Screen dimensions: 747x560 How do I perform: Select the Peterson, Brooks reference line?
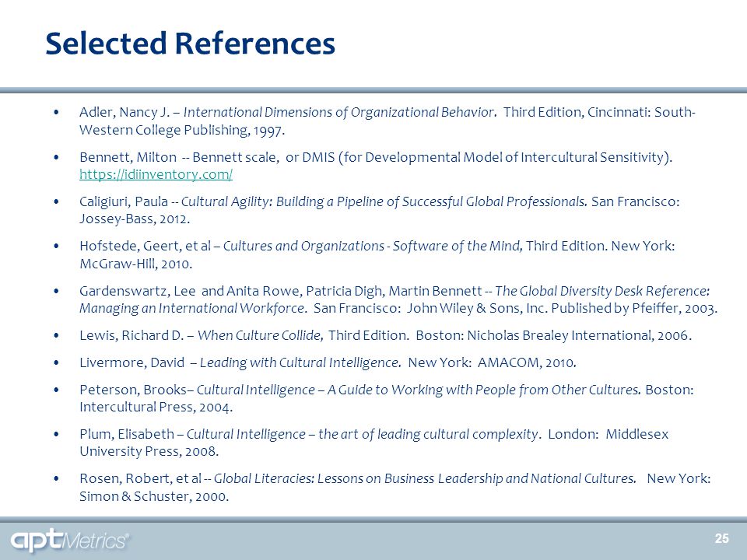[x=387, y=390]
